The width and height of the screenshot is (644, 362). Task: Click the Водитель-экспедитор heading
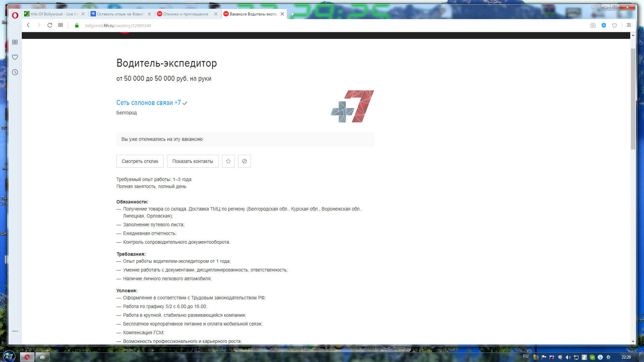(x=167, y=63)
